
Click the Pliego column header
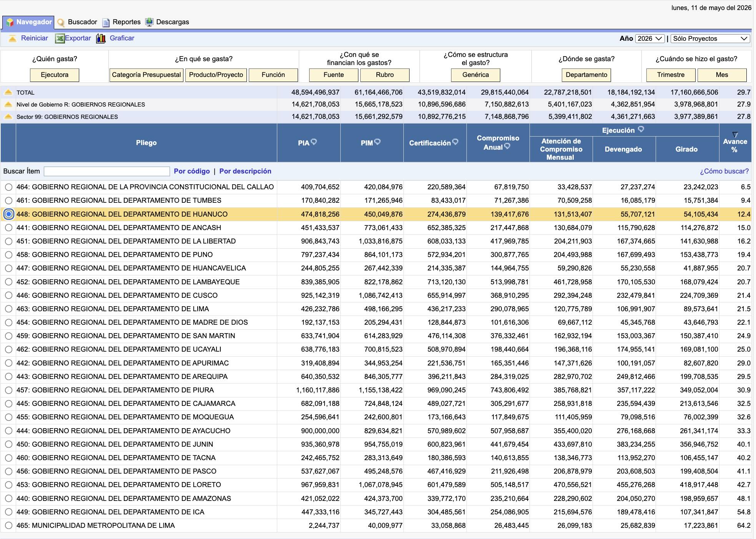[x=146, y=143]
